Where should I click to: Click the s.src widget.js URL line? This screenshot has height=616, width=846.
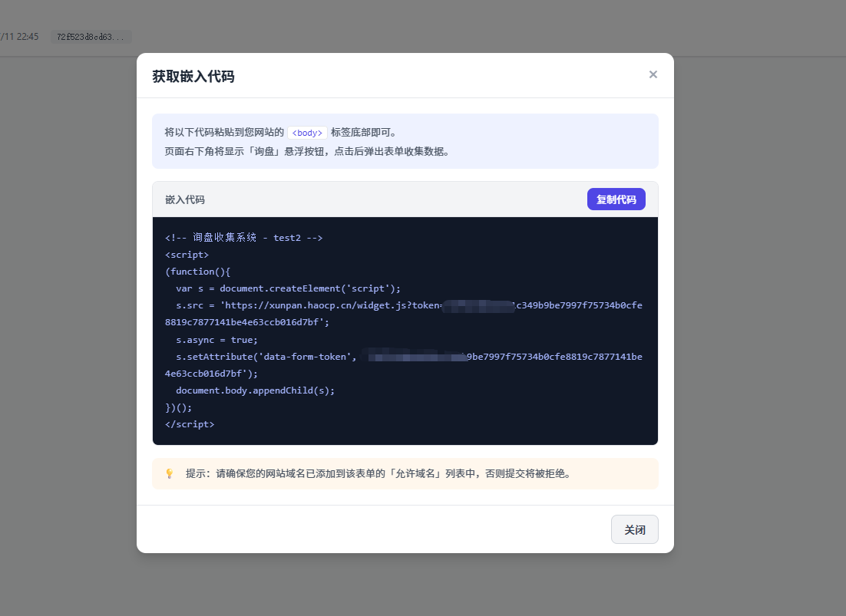[x=404, y=314]
